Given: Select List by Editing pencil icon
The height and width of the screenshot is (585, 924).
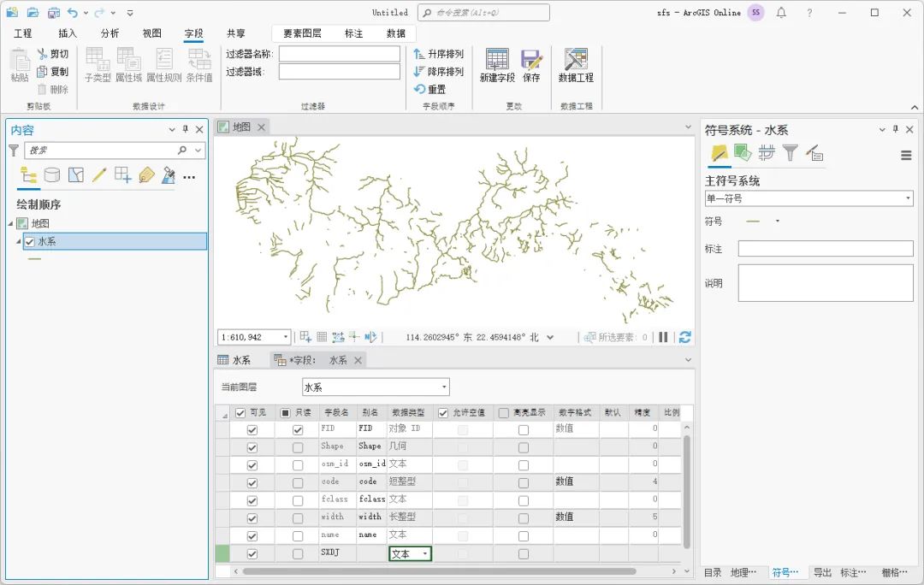Looking at the screenshot, I should pyautogui.click(x=99, y=175).
